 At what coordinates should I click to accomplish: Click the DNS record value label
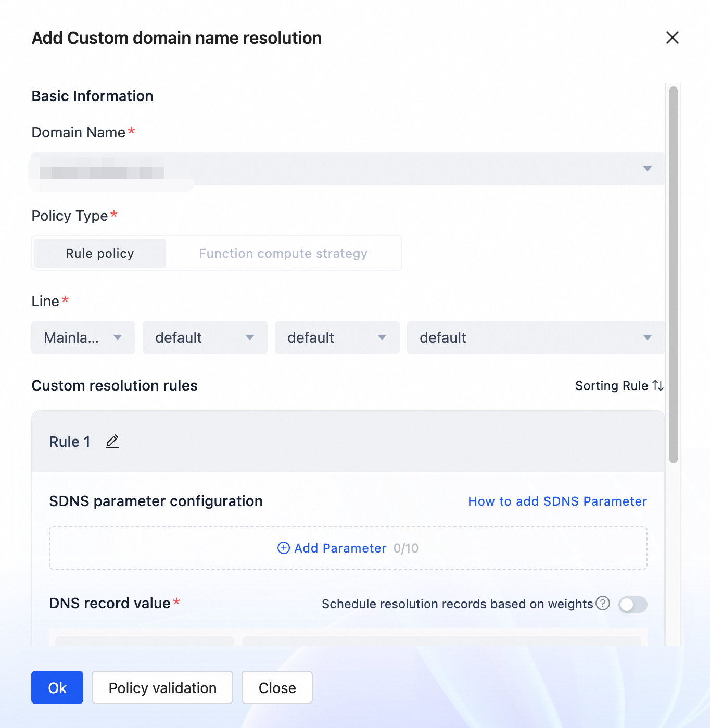[x=110, y=603]
